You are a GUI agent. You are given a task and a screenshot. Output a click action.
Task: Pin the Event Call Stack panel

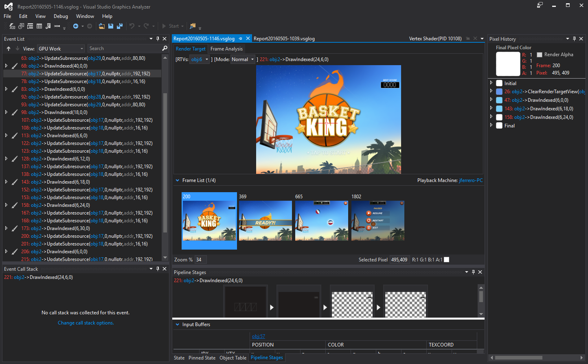[158, 269]
